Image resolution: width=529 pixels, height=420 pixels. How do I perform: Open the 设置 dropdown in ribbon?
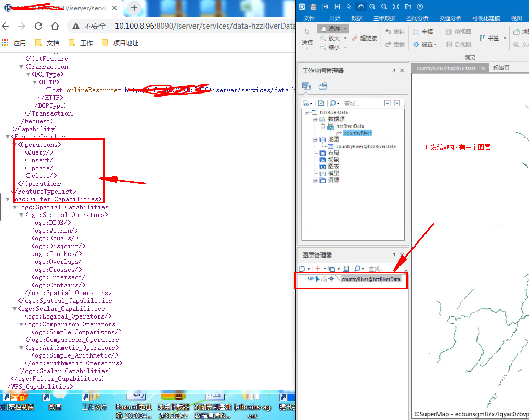tap(425, 45)
